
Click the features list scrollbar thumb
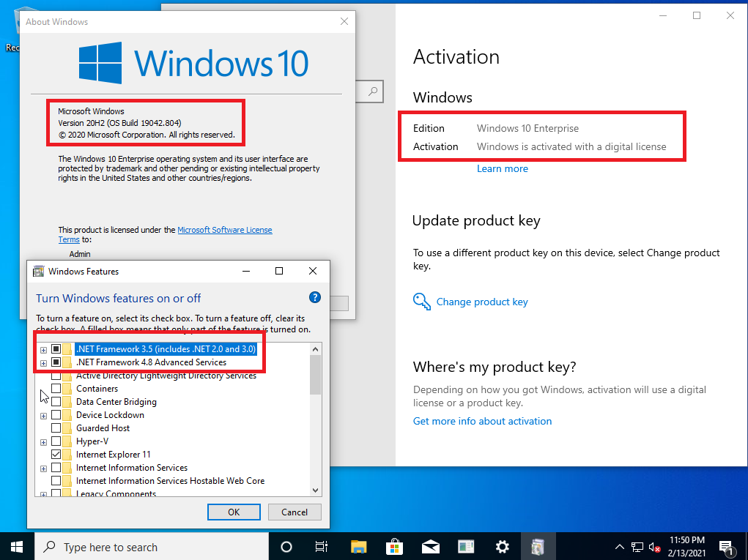(315, 375)
